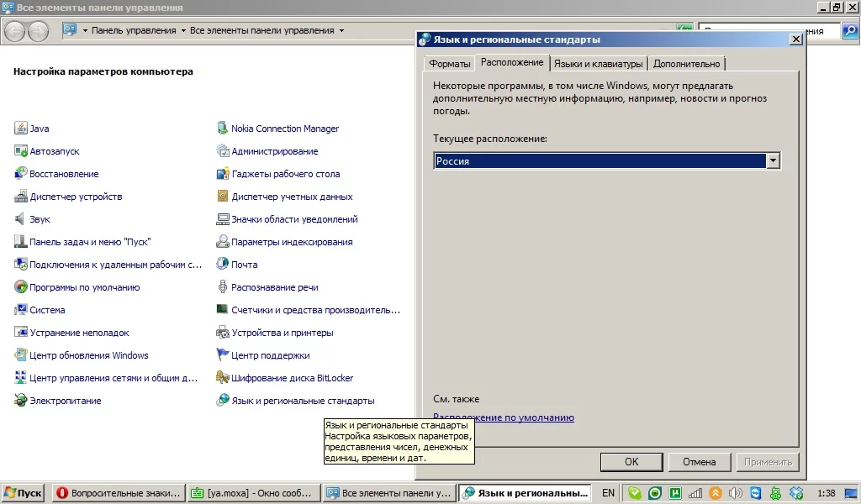
Task: Expand Все элементы панели управления breadcrumb arrow
Action: [341, 31]
